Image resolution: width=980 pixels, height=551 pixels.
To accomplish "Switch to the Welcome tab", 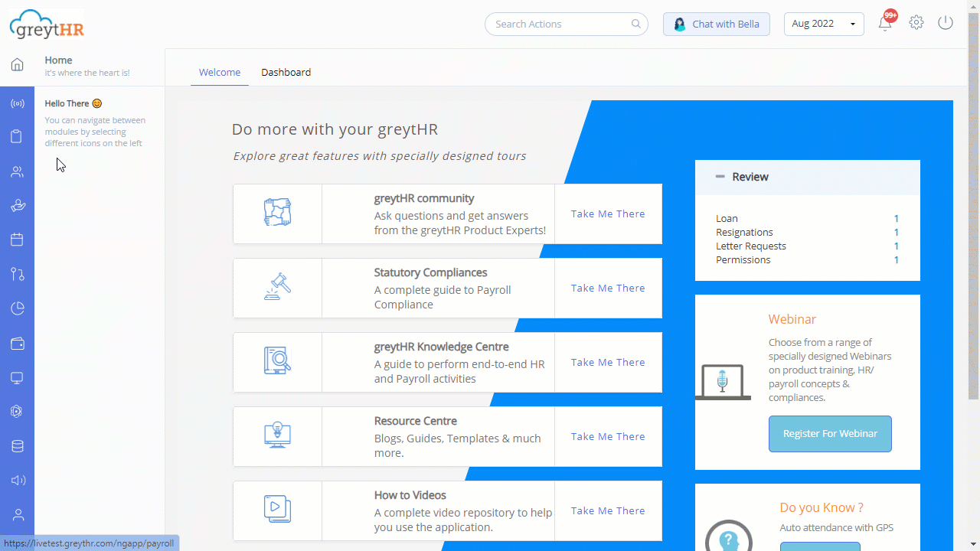I will click(220, 72).
